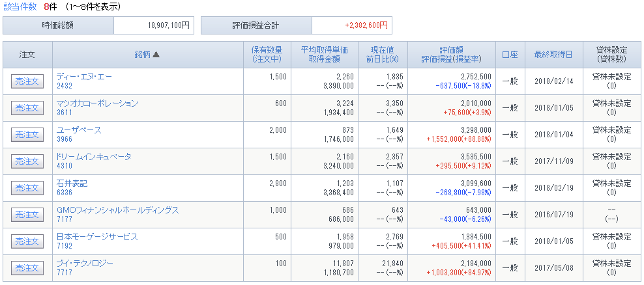Open the ドリームインキュベータ stock link
This screenshot has height=285, width=644.
click(94, 157)
